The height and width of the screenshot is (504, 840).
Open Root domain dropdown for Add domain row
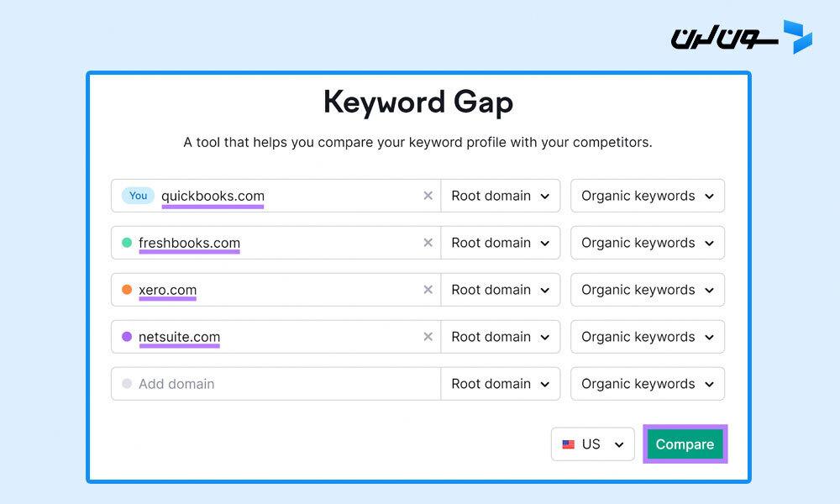(501, 384)
